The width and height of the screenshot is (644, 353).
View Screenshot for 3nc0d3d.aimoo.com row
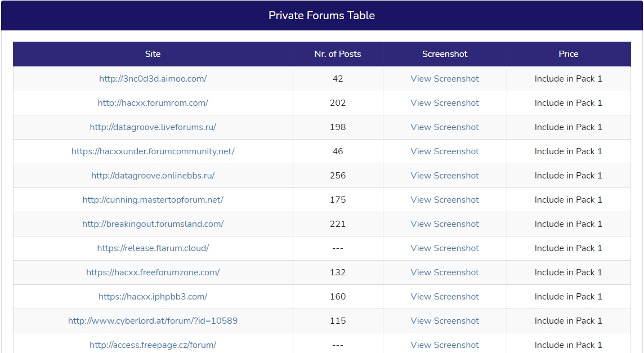(445, 79)
